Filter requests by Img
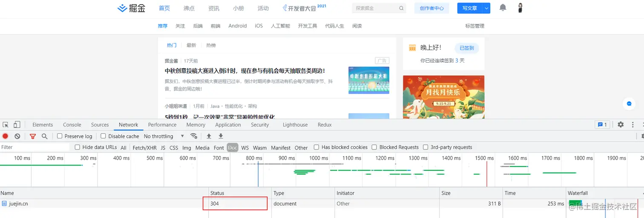Image resolution: width=644 pixels, height=218 pixels. click(x=187, y=148)
